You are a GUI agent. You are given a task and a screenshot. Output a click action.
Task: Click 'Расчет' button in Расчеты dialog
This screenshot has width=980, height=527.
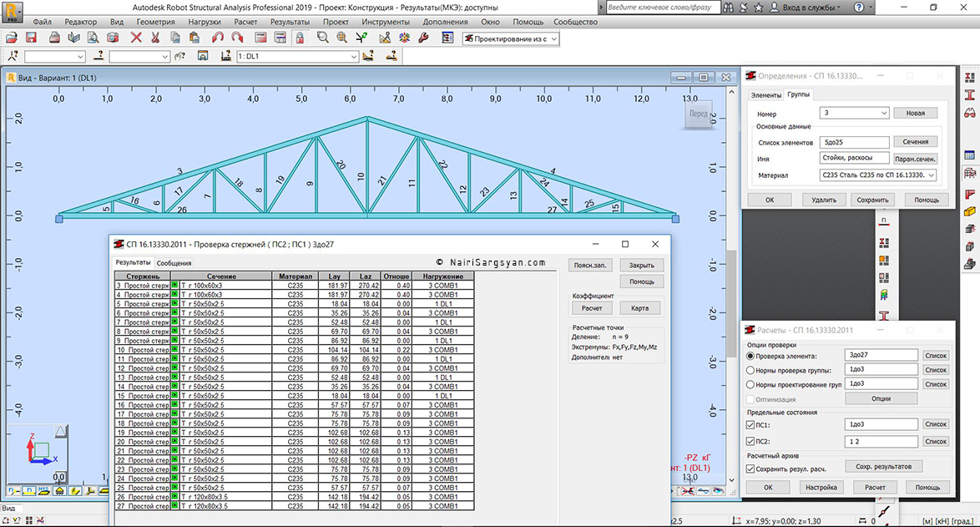click(x=875, y=487)
